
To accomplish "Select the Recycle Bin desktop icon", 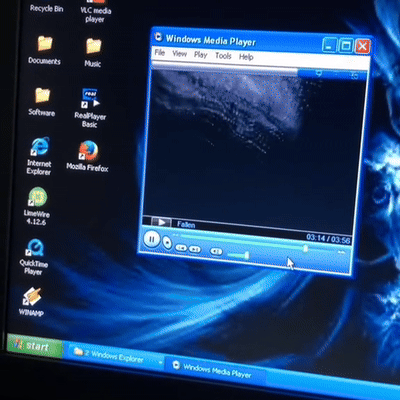I will click(x=46, y=6).
